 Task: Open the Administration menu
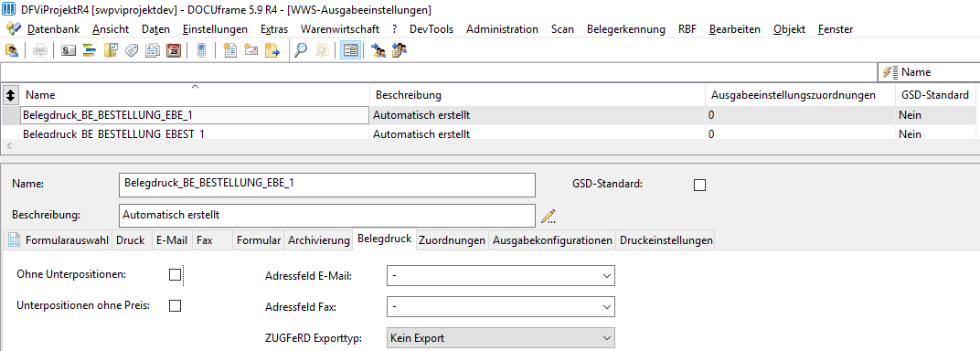coord(502,28)
